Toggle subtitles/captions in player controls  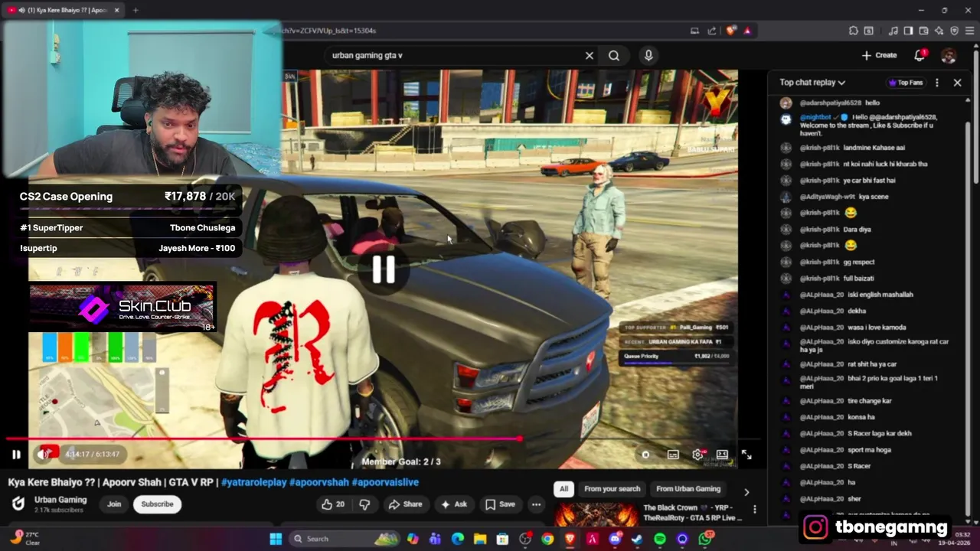(x=673, y=455)
